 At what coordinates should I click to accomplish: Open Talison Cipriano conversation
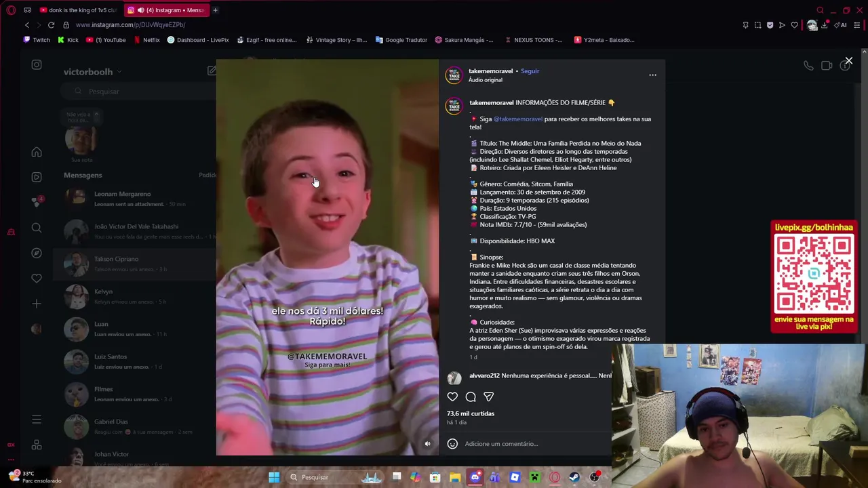click(136, 264)
